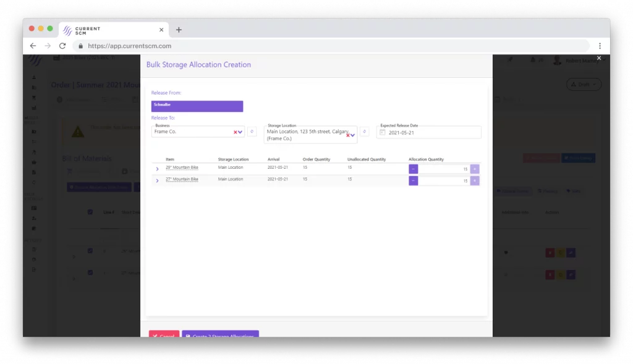This screenshot has height=364, width=633.
Task: Expand the 27" Mountain Bike row
Action: tap(158, 180)
